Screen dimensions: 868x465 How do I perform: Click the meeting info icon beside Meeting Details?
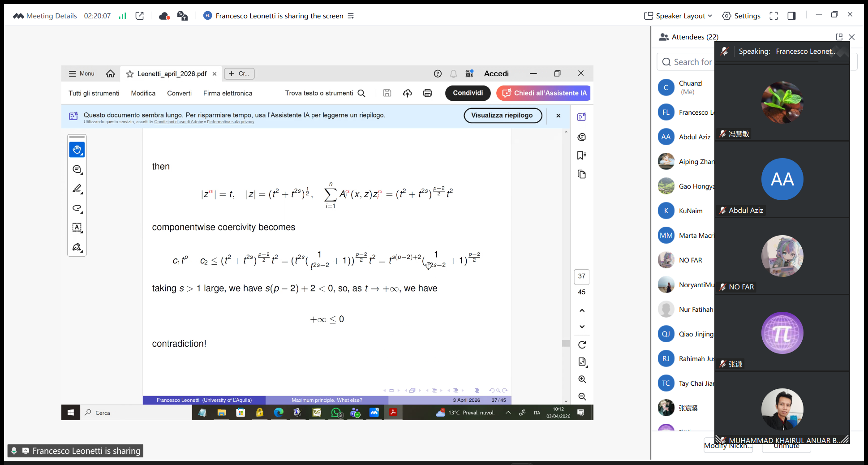(18, 16)
